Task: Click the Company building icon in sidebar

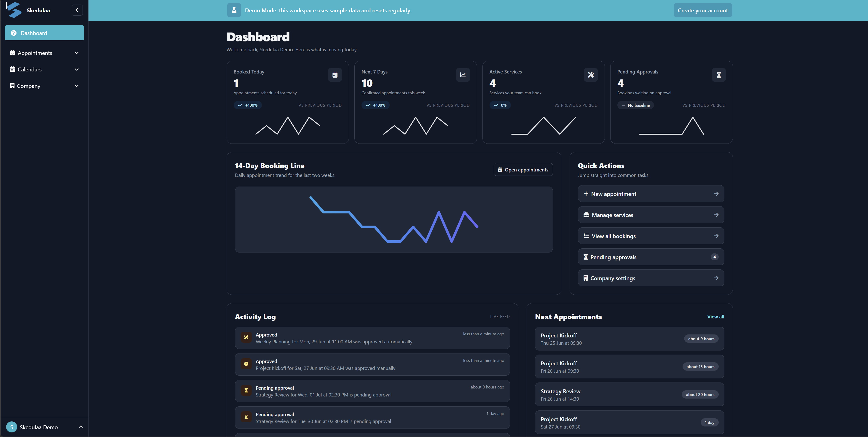Action: (x=13, y=86)
